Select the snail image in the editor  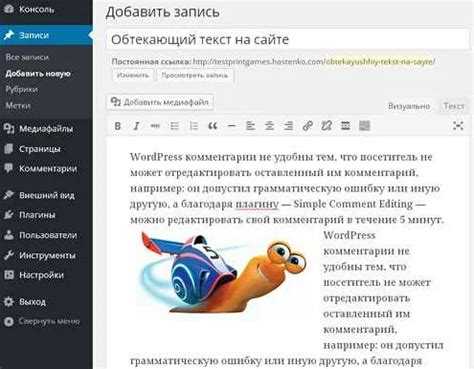tap(222, 273)
